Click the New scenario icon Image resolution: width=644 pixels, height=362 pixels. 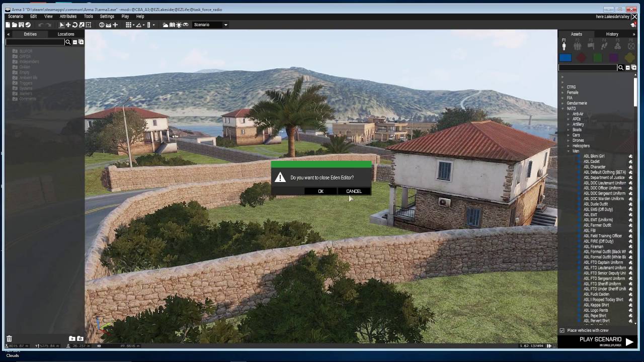(x=8, y=25)
